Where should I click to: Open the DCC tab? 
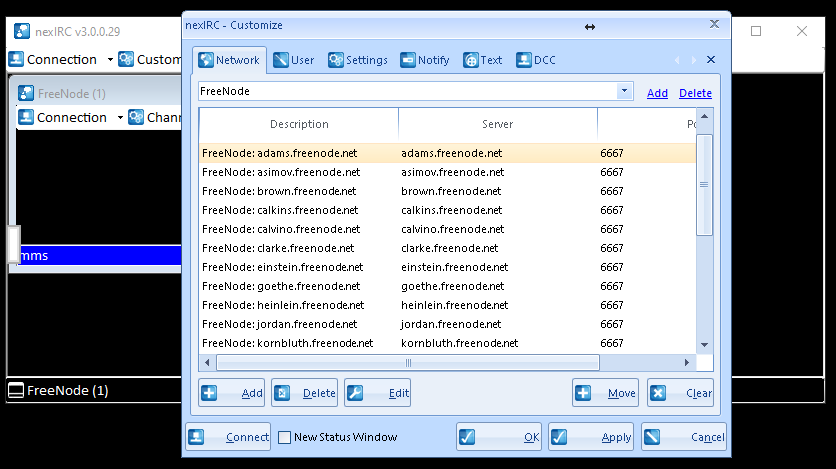click(536, 60)
